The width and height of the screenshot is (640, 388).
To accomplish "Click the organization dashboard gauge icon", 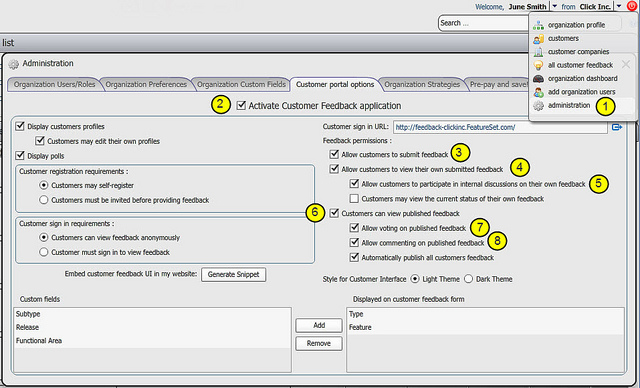I will point(538,78).
